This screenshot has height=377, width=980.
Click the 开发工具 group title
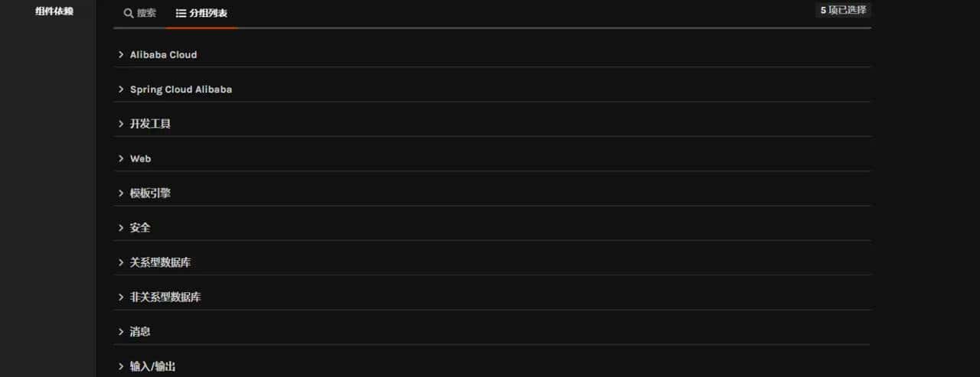[x=150, y=124]
